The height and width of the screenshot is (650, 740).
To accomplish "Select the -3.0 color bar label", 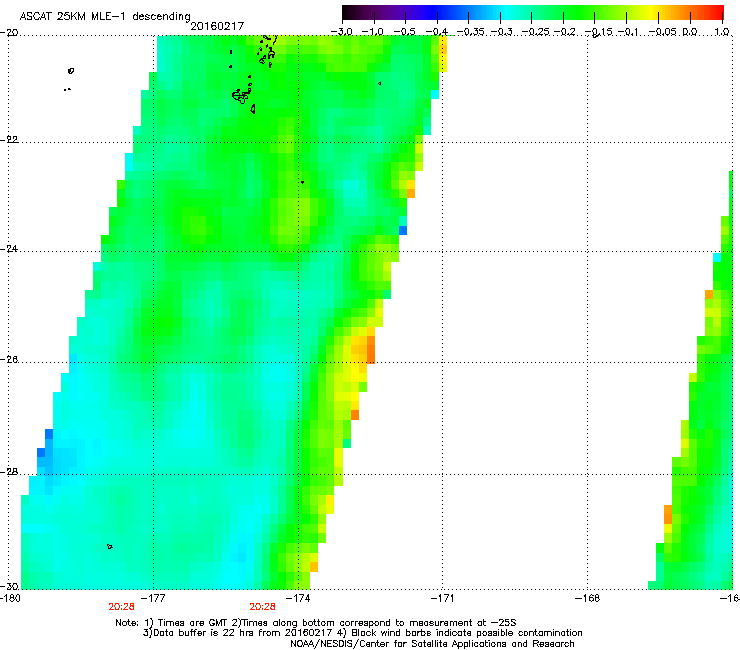I will pyautogui.click(x=341, y=32).
